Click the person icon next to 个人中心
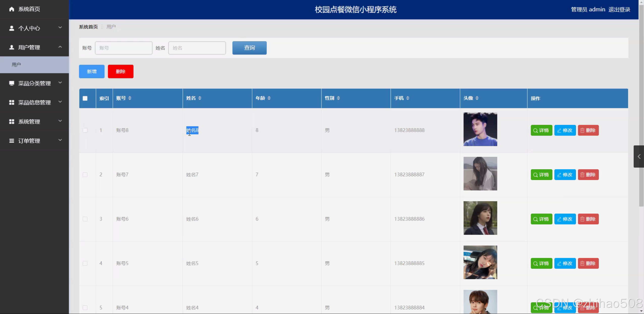 coord(12,28)
